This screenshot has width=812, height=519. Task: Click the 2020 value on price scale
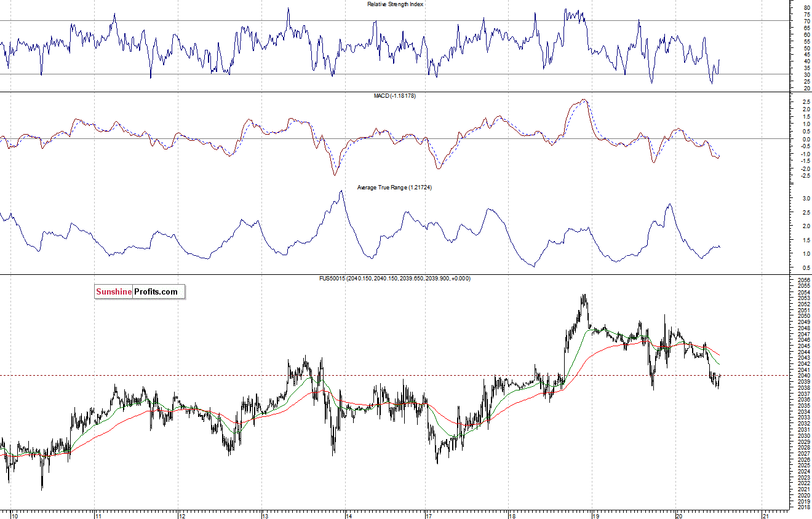(x=804, y=495)
